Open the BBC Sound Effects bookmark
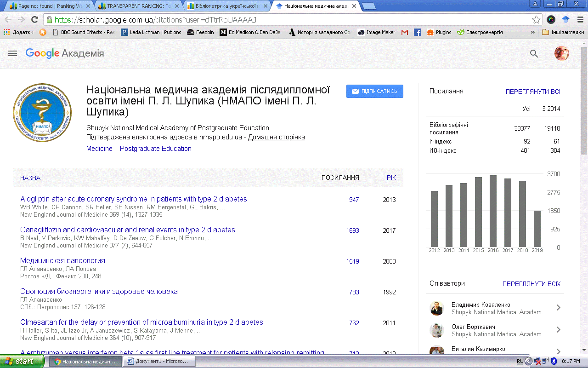 84,32
